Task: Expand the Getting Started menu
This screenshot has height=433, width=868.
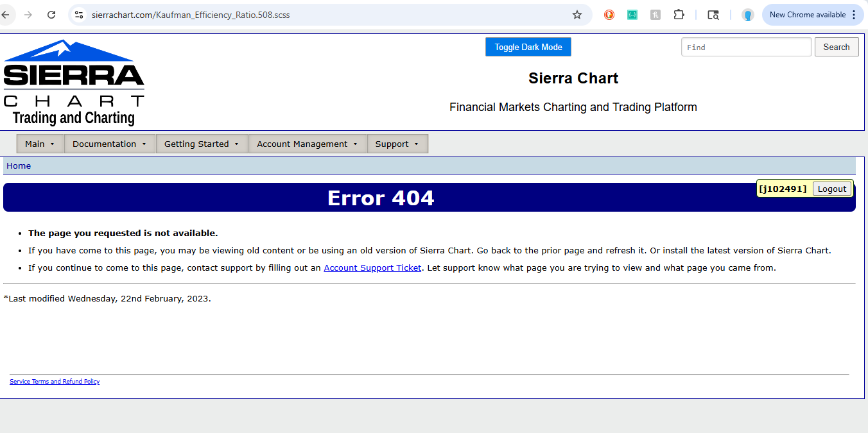Action: [x=202, y=144]
